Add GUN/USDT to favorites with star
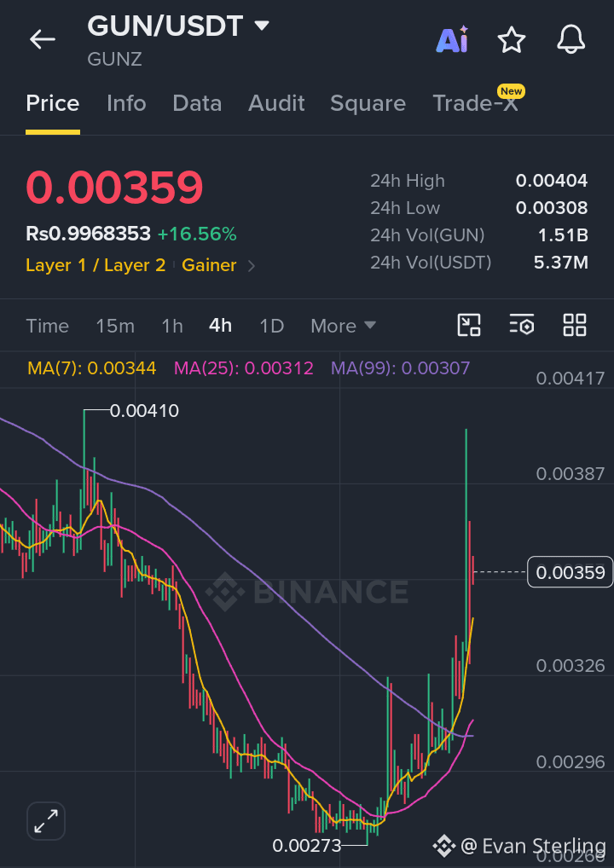Screen dimensions: 614x868 point(511,40)
